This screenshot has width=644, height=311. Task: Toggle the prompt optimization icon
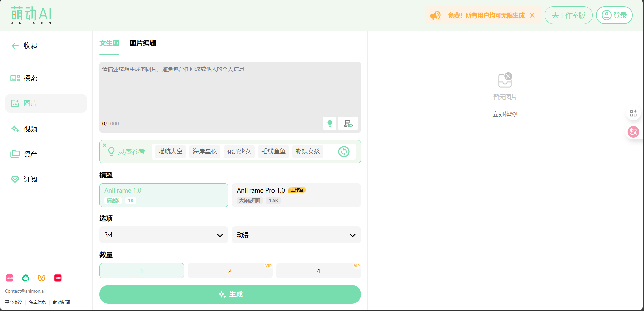(348, 123)
